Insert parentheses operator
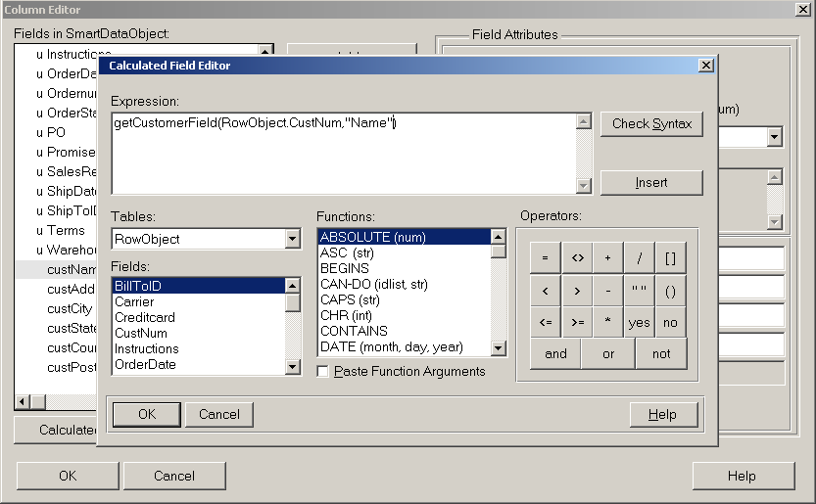Image resolution: width=816 pixels, height=504 pixels. coord(671,291)
